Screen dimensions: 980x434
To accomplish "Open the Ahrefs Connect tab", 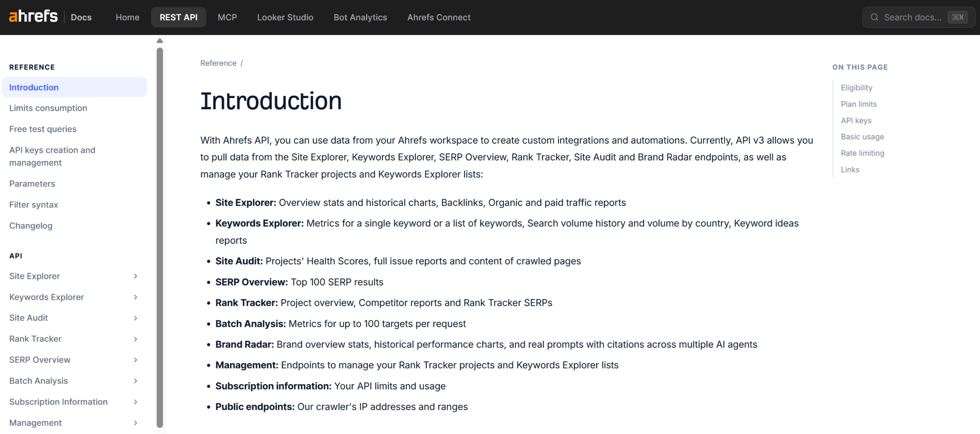I will [x=439, y=17].
